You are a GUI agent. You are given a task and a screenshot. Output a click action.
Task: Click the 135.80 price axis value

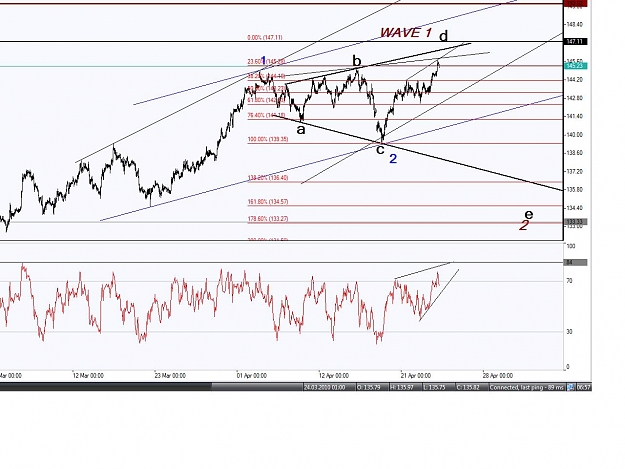575,190
